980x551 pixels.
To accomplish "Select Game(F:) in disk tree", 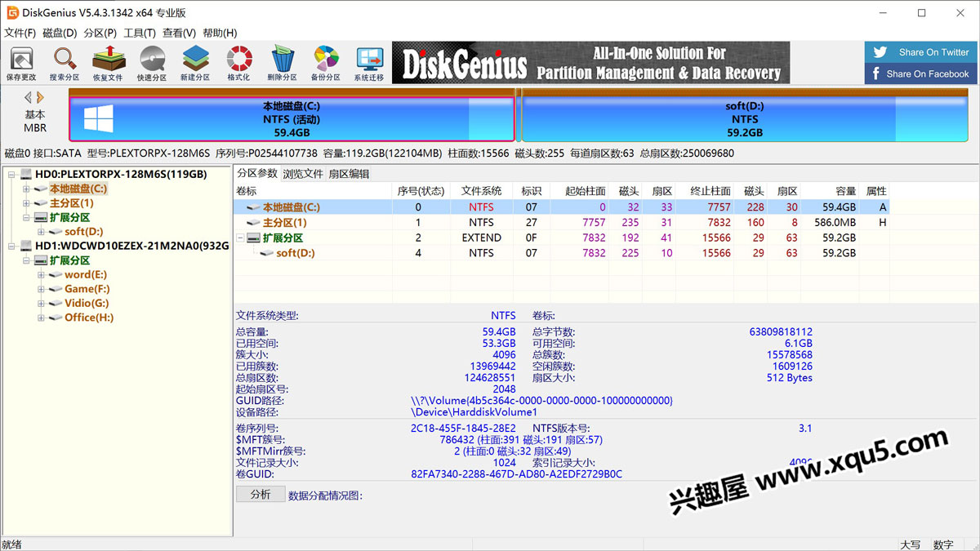I will point(87,289).
